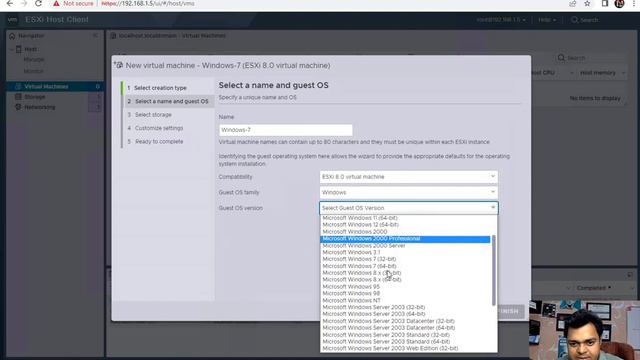Click the OS version list scrollbar
Viewport: 640px width, 360px height.
494,270
